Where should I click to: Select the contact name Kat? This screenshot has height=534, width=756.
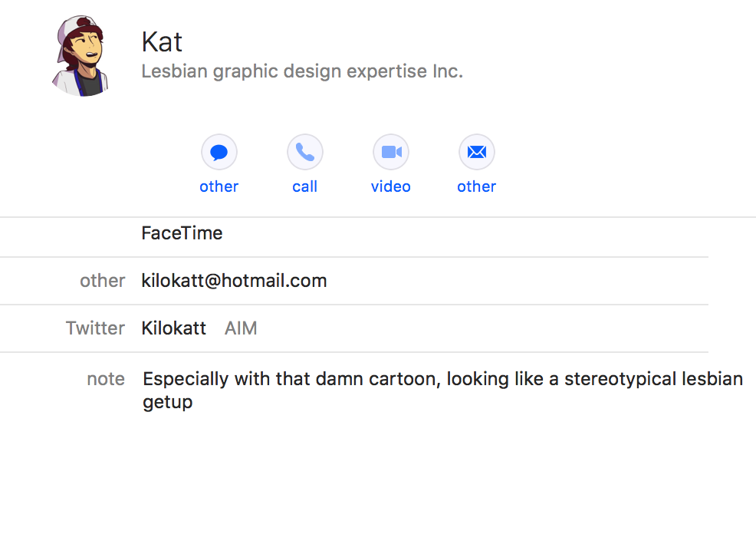(162, 42)
